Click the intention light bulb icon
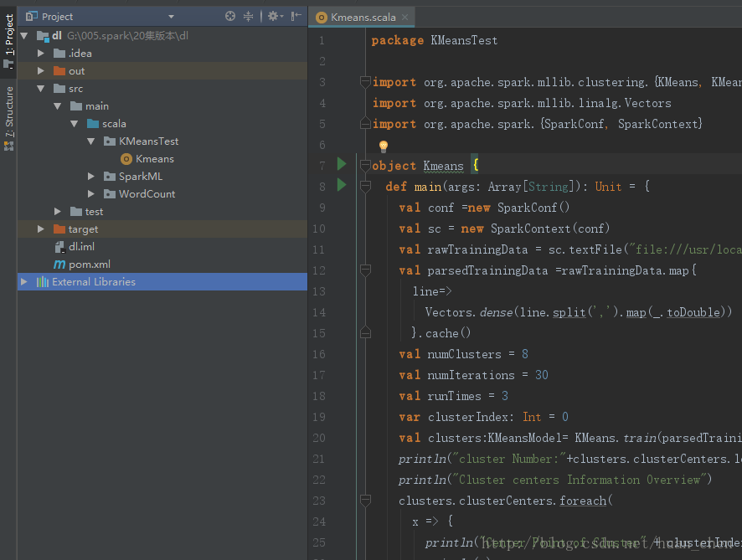 pyautogui.click(x=384, y=146)
